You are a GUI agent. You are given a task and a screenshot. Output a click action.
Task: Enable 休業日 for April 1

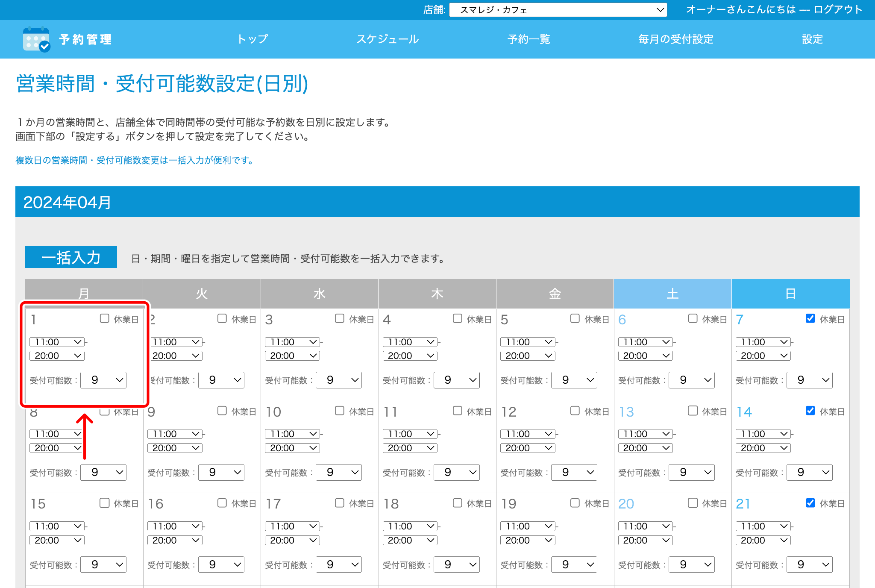[104, 318]
